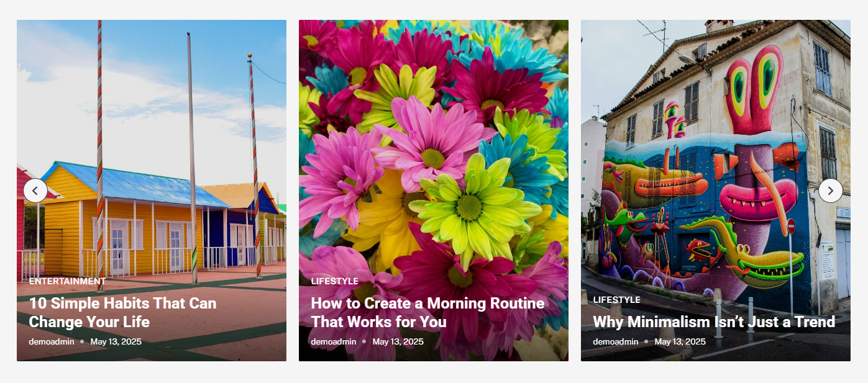Click demoadmin author on Morning Routine card

[x=334, y=341]
